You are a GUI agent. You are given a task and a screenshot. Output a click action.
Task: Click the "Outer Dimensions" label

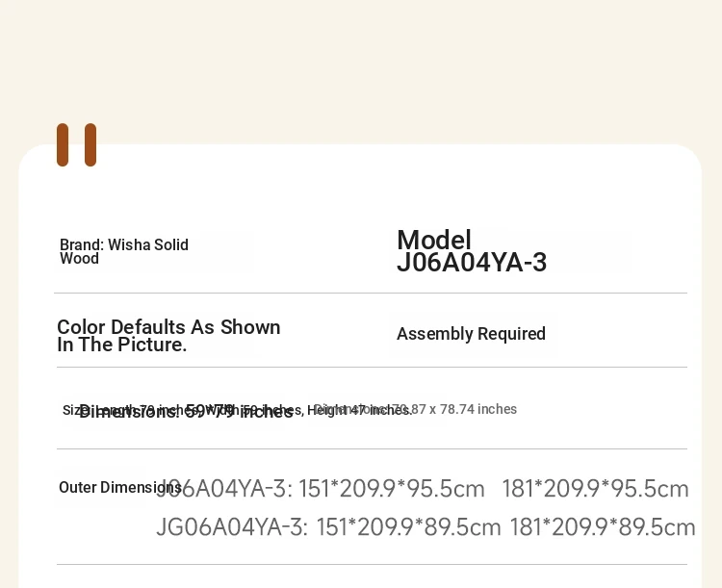(x=120, y=487)
